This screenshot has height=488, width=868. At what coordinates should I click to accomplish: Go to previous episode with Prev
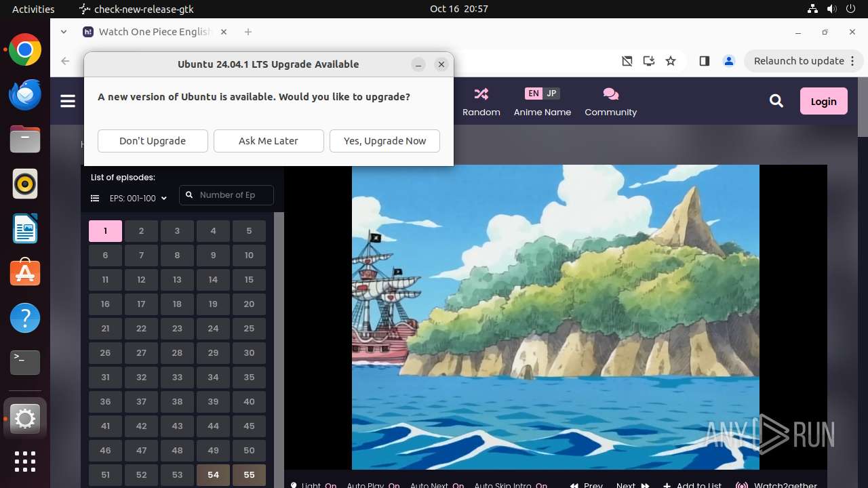click(586, 485)
